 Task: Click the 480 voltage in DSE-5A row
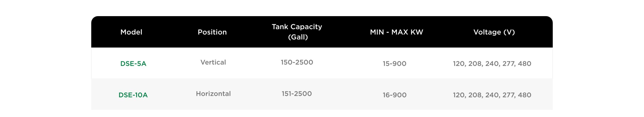525,64
